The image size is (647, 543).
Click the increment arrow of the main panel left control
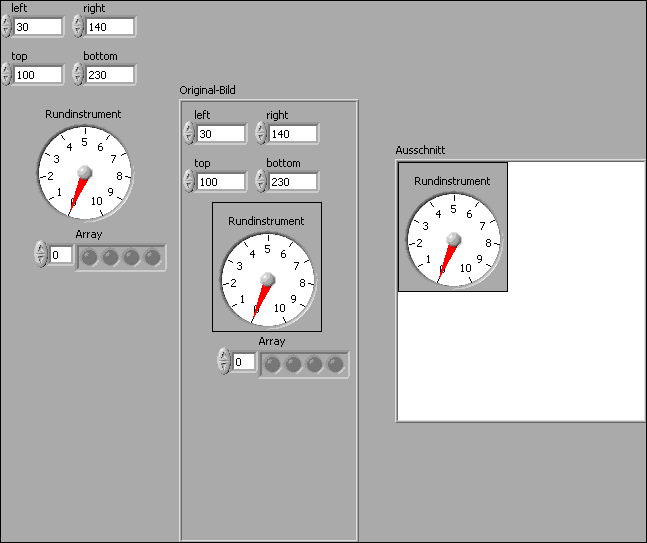(6, 22)
